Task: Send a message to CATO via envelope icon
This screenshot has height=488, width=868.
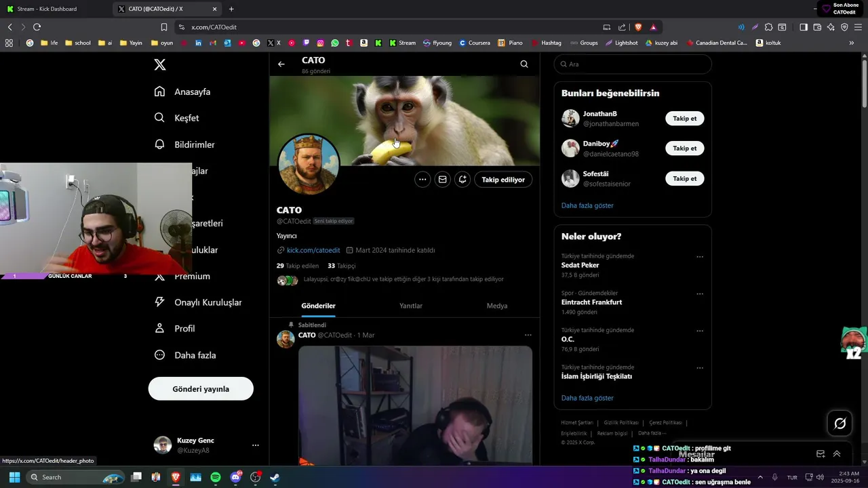Action: (x=443, y=180)
